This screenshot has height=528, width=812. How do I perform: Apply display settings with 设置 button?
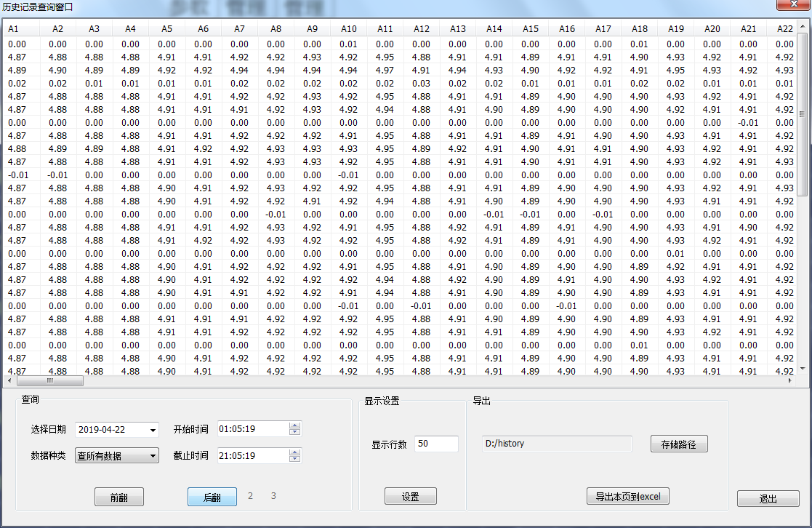point(410,497)
